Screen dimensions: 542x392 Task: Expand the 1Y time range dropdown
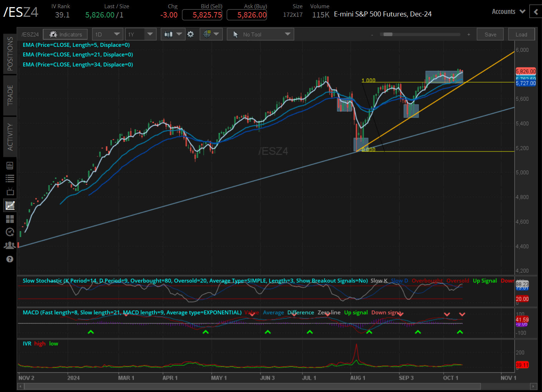coord(141,34)
